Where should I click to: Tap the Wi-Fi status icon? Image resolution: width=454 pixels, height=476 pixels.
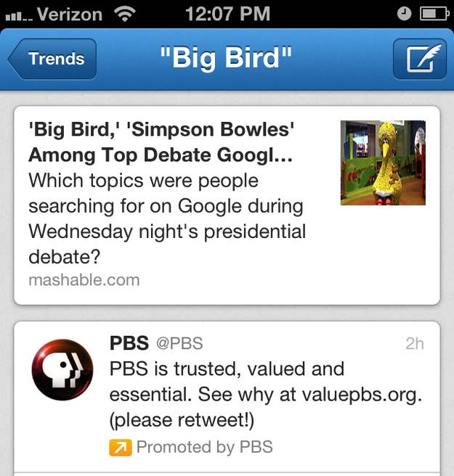coord(125,14)
